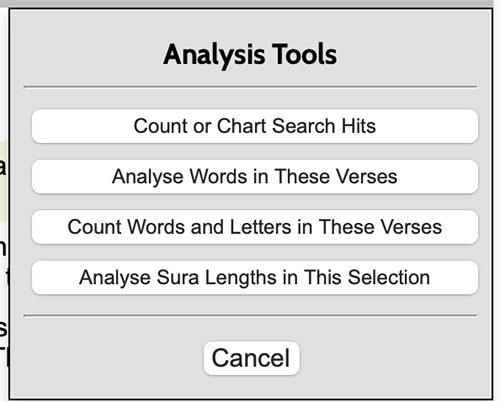The height and width of the screenshot is (402, 500).
Task: Click the word 'Tools' in the title
Action: [x=304, y=54]
